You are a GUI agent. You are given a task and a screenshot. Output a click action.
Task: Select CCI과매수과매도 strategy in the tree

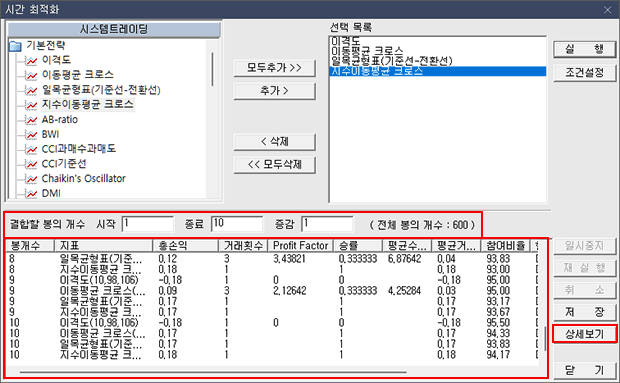(x=79, y=149)
